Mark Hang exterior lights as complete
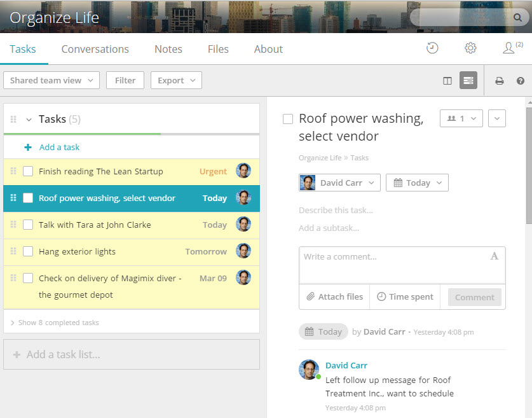The image size is (532, 418). (28, 251)
